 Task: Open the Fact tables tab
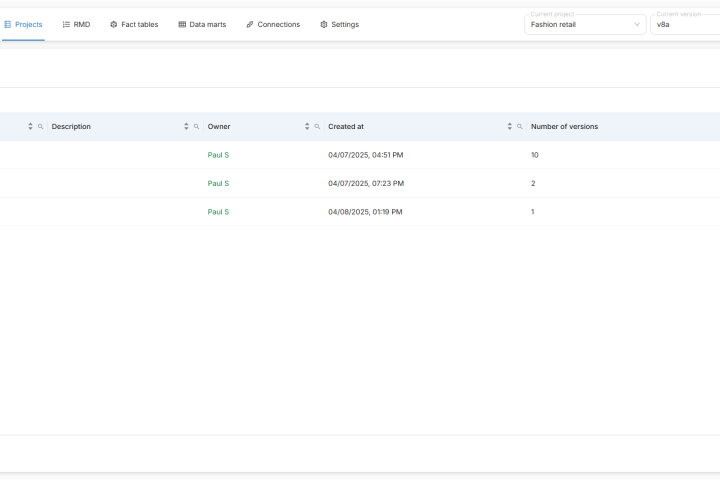134,24
